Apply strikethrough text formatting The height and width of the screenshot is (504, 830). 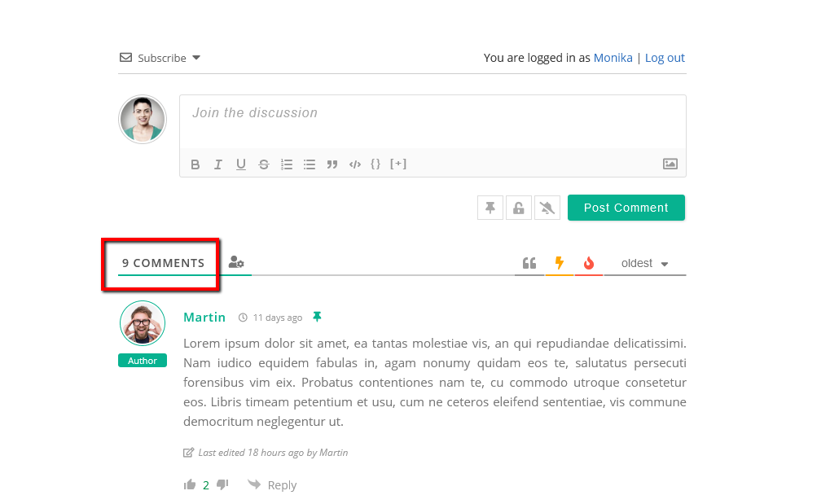(264, 164)
